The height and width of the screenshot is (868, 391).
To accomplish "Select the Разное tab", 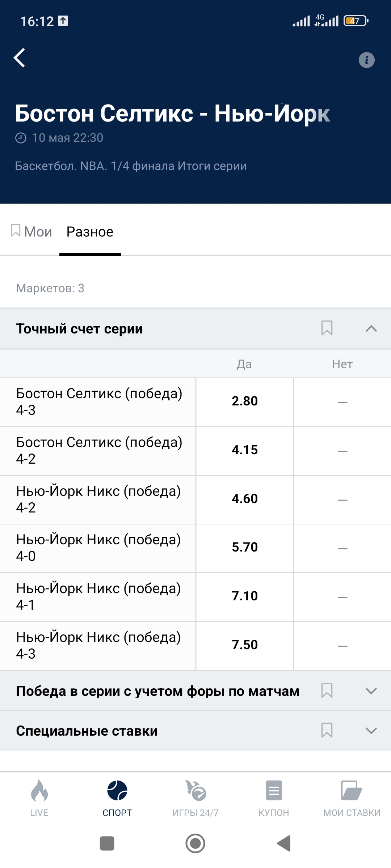I will (90, 232).
